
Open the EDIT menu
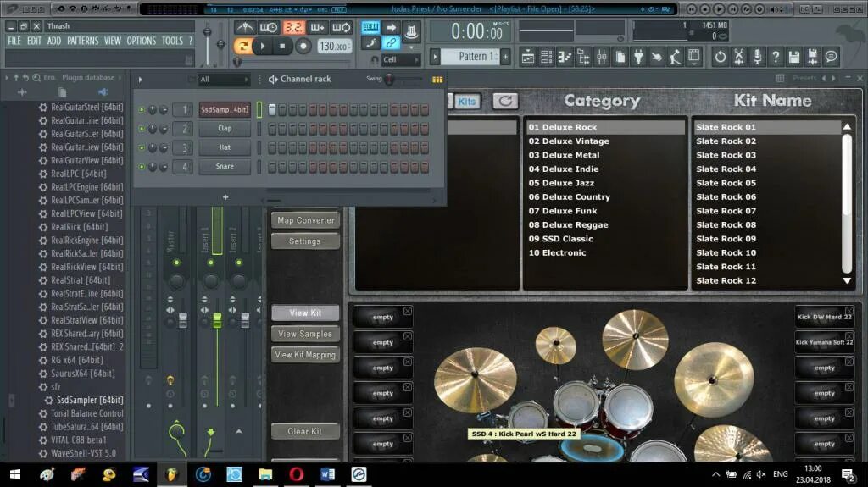coord(34,41)
